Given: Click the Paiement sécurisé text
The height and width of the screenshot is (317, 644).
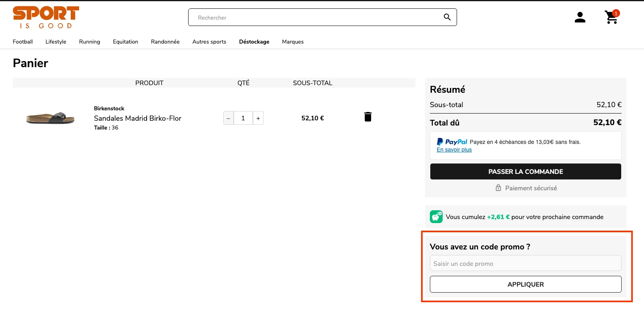Looking at the screenshot, I should click(x=531, y=188).
